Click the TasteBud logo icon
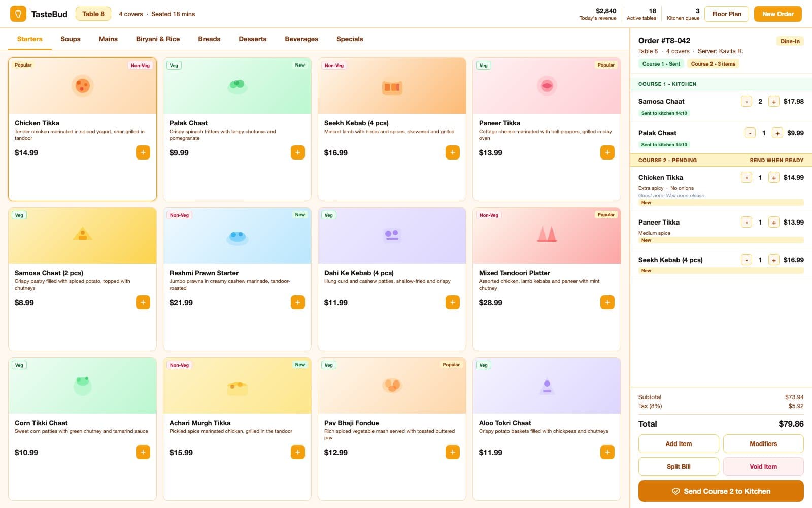 18,14
